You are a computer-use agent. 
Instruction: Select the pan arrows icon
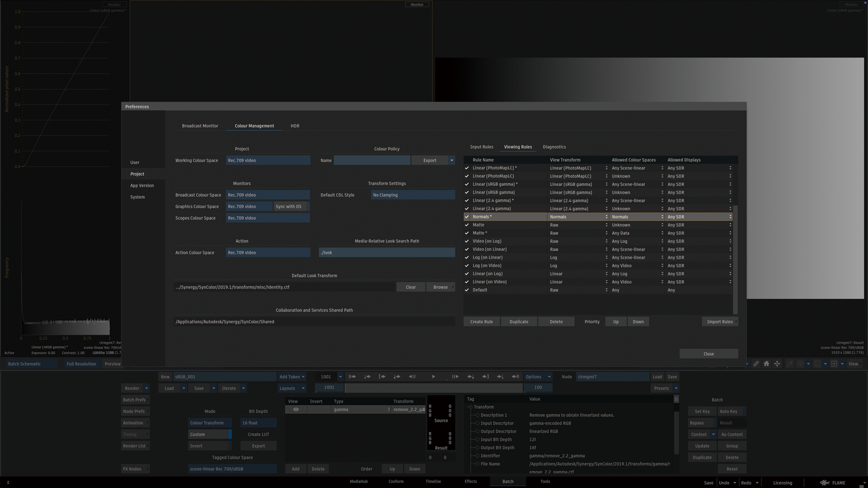[x=777, y=364]
